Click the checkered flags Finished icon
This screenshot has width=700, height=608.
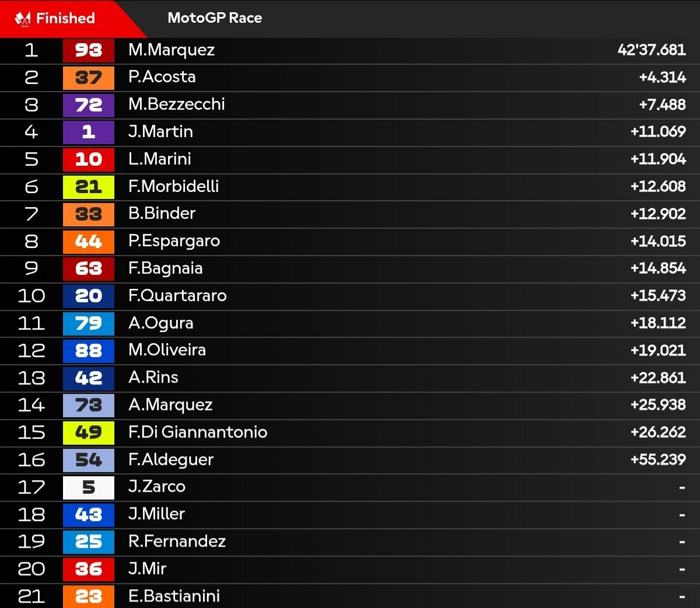click(23, 19)
